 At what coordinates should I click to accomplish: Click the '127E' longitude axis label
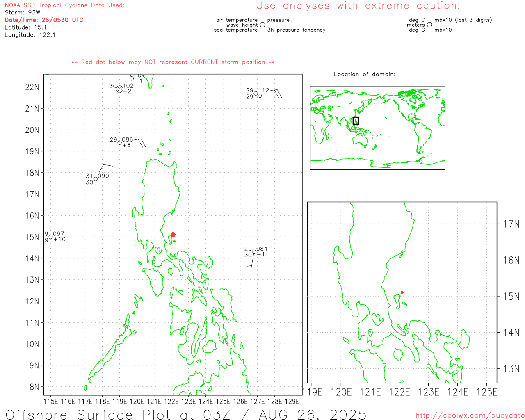click(258, 401)
